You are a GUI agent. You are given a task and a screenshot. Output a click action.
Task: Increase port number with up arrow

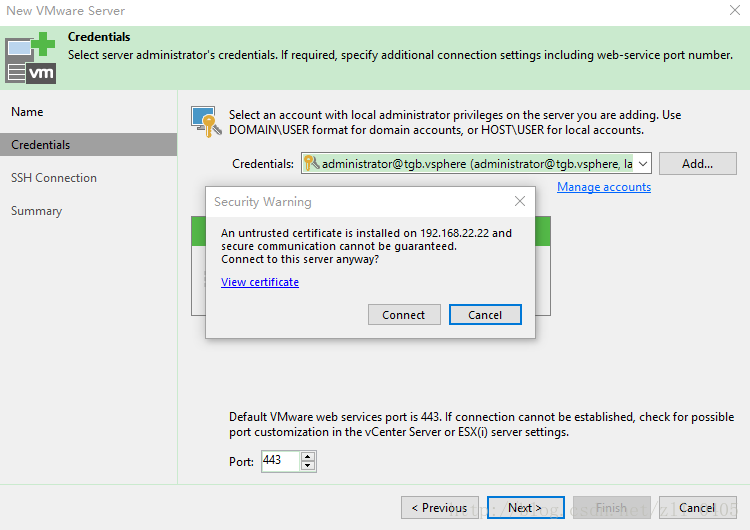[x=308, y=456]
